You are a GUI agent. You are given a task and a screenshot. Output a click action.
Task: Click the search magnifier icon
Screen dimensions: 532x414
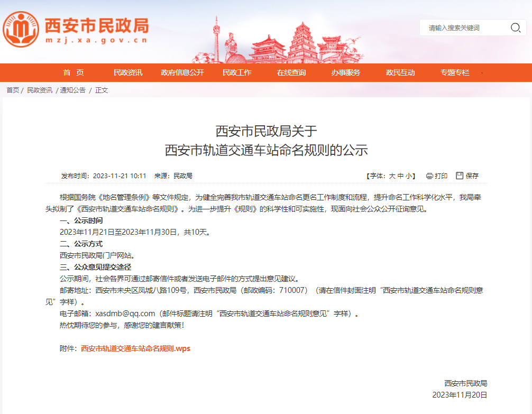tap(516, 27)
